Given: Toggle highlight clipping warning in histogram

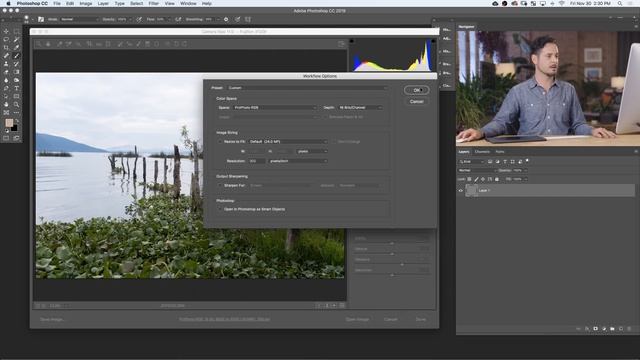Looking at the screenshot, I should pyautogui.click(x=433, y=41).
